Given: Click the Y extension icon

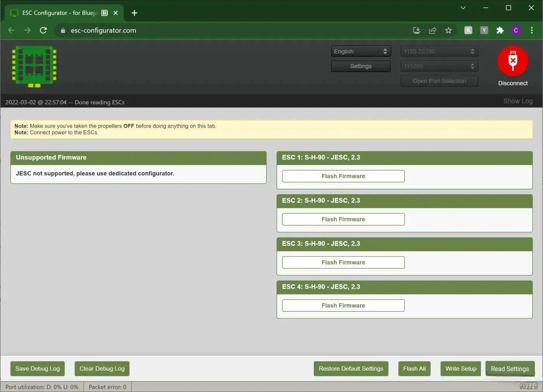Looking at the screenshot, I should pos(484,30).
